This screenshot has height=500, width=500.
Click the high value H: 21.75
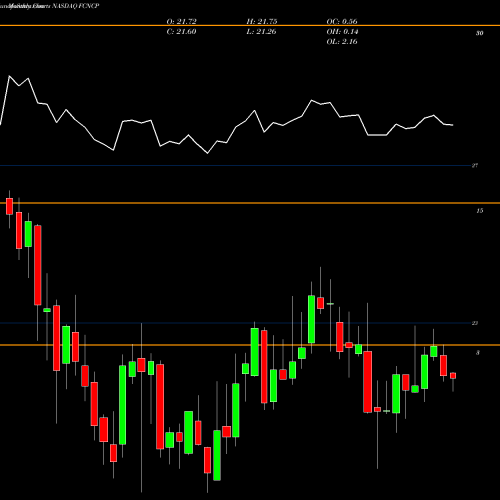point(262,22)
